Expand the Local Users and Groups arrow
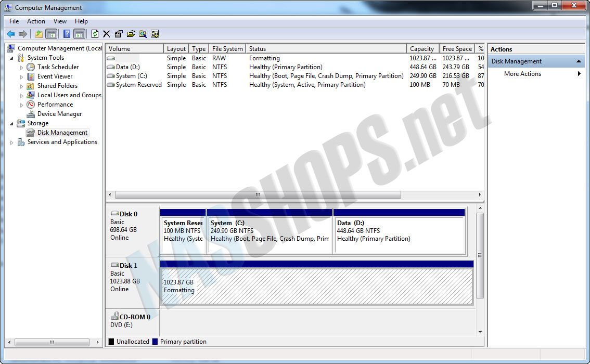The height and width of the screenshot is (364, 590). click(x=21, y=96)
